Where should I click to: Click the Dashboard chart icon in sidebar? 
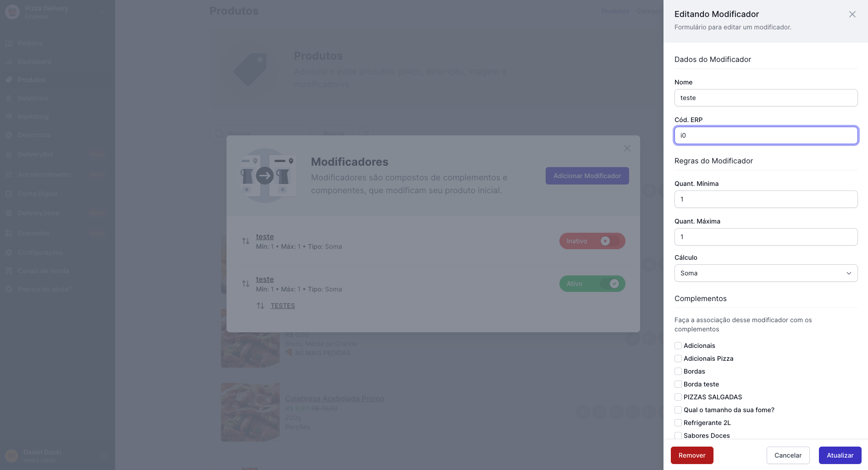coord(9,62)
